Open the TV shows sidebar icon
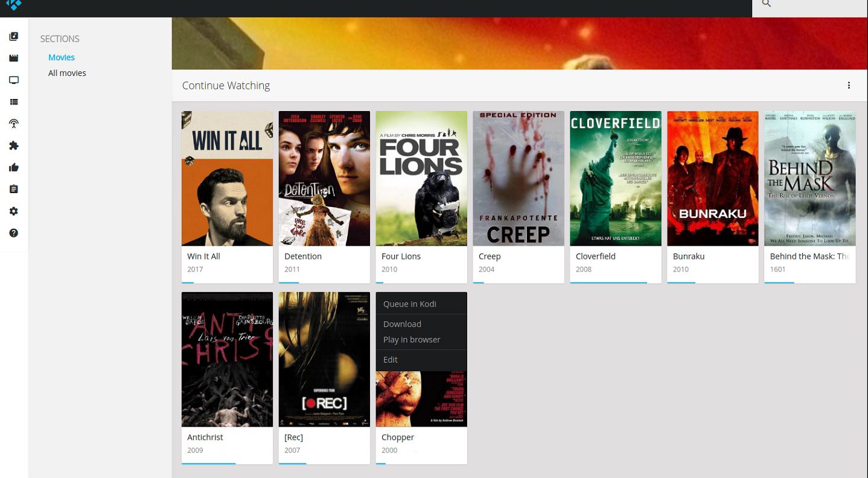Image resolution: width=868 pixels, height=478 pixels. [x=14, y=80]
